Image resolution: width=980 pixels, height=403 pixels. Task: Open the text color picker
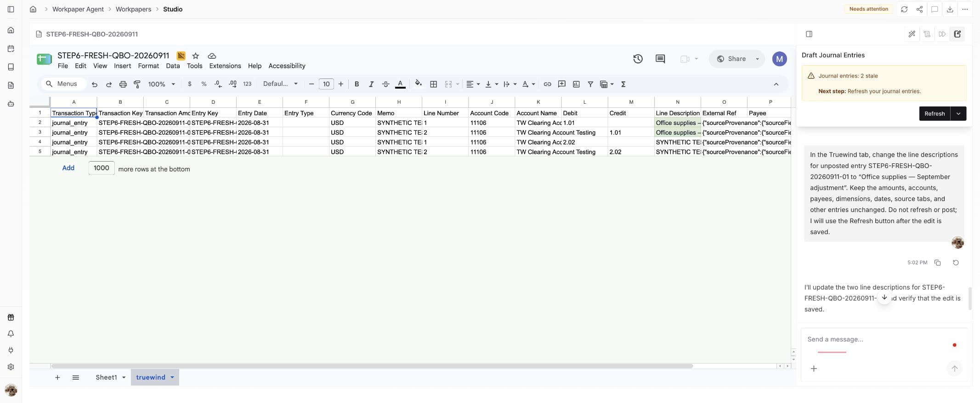click(400, 84)
